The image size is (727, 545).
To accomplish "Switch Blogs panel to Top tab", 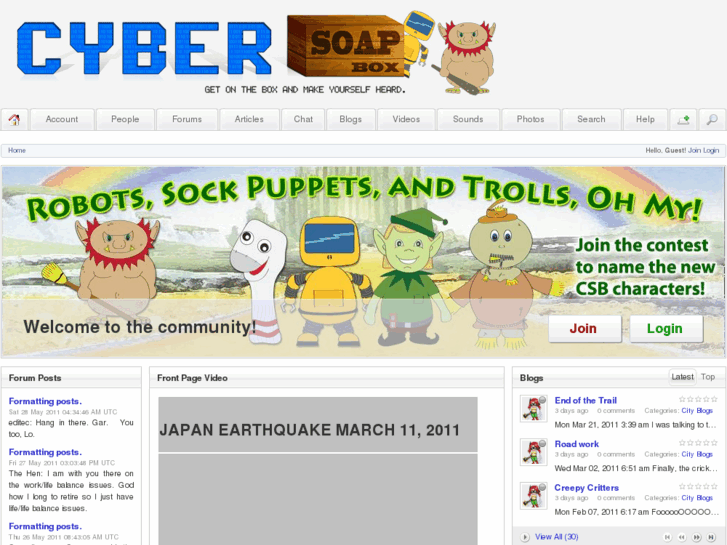I will 708,377.
